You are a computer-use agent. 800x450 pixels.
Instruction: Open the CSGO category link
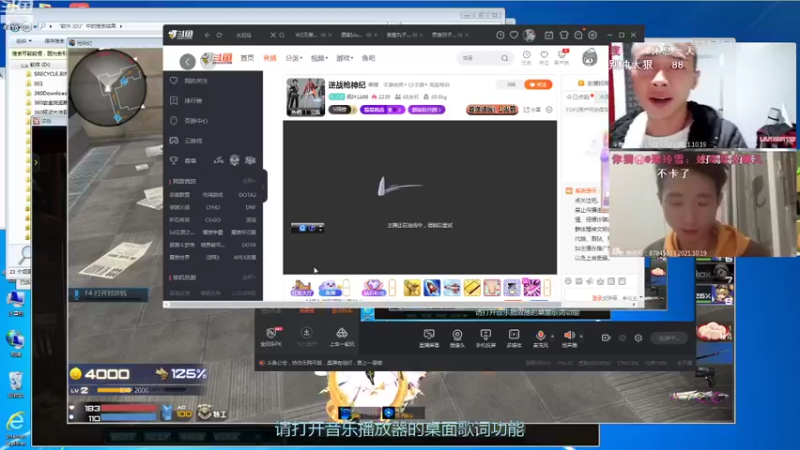pyautogui.click(x=213, y=220)
